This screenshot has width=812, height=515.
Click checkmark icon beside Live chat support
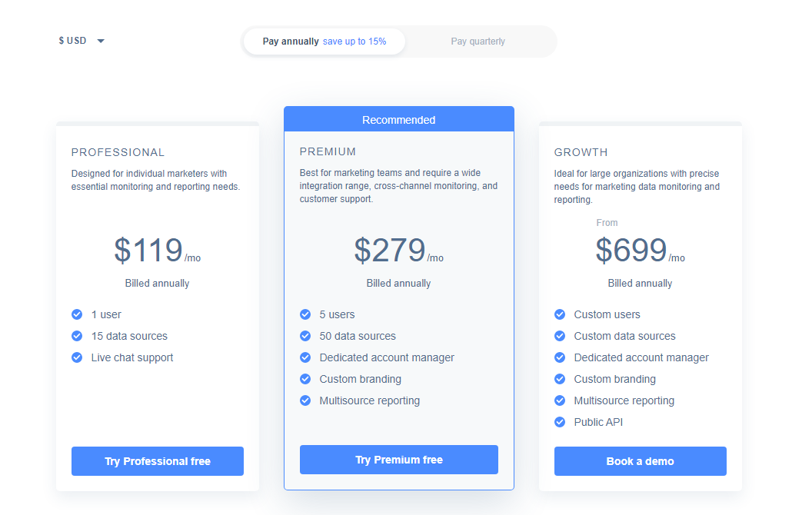[77, 357]
